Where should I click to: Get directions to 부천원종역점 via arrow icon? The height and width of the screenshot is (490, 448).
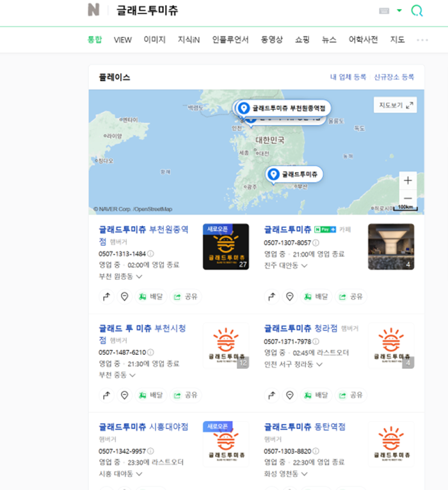click(106, 297)
